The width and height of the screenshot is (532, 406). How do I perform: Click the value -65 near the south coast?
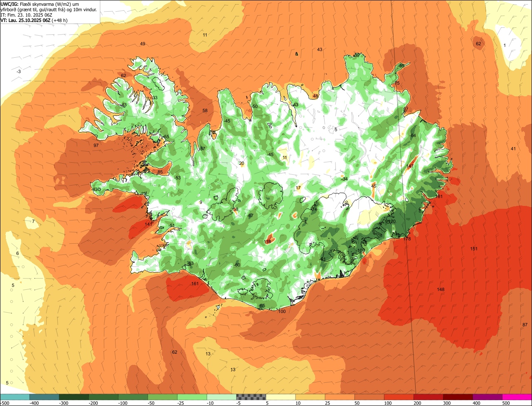point(262,306)
